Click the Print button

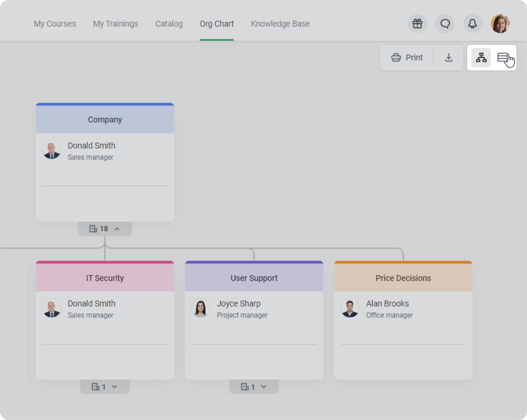coord(407,57)
